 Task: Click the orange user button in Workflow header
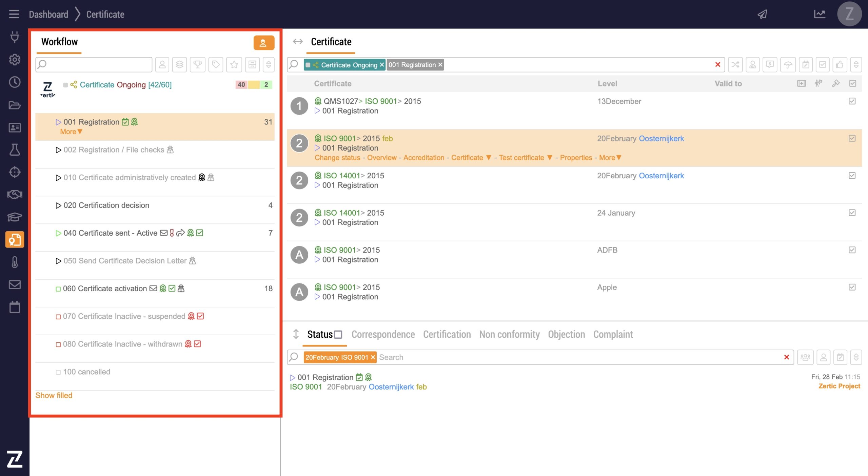[x=263, y=43]
